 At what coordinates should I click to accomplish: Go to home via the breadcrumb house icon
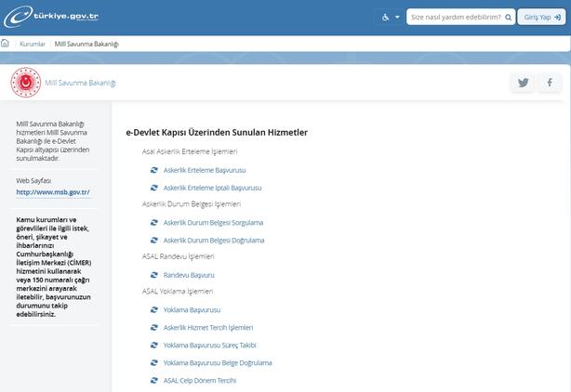tap(5, 44)
